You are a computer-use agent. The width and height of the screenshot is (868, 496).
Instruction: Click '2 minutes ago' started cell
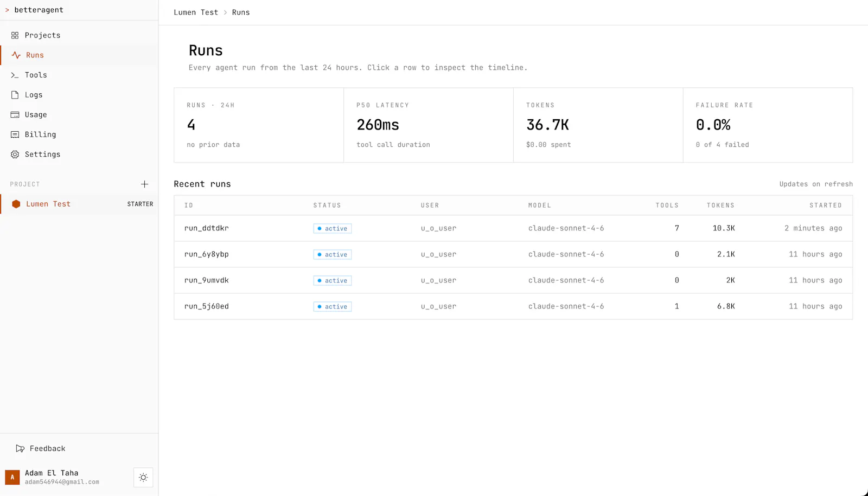point(813,228)
